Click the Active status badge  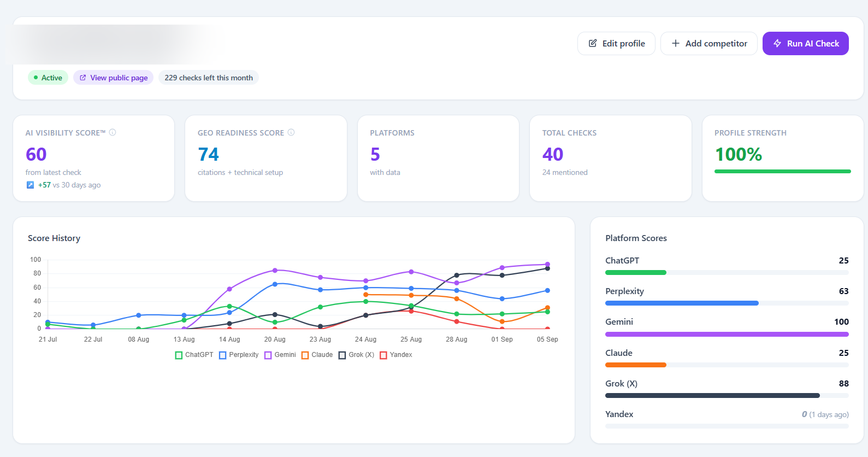48,78
